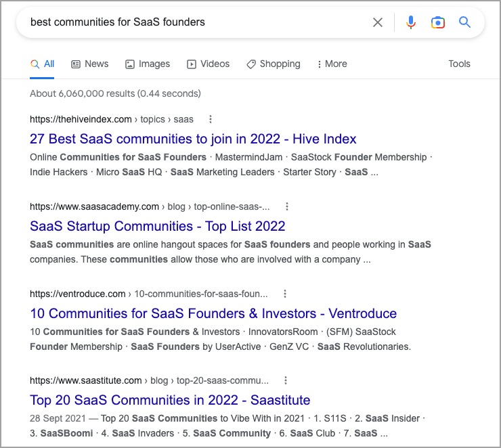Open the three-dot menu beside ventroduce.com result
501x448 pixels.
click(285, 294)
